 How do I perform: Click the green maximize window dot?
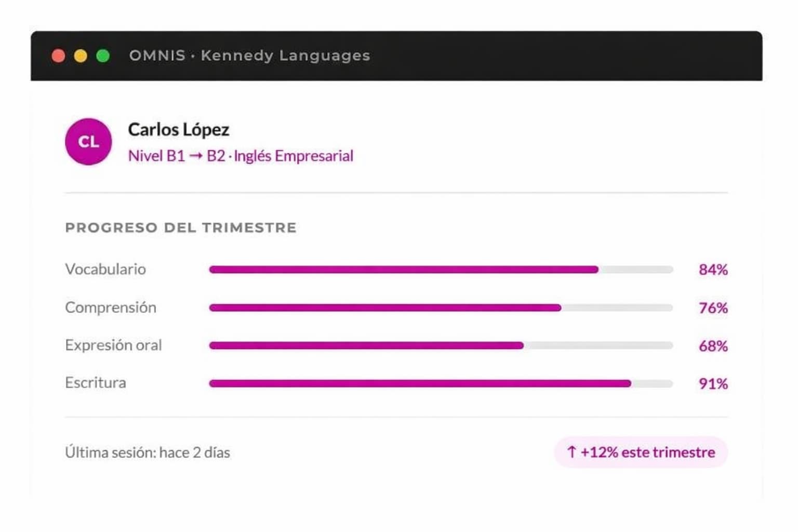(x=103, y=56)
